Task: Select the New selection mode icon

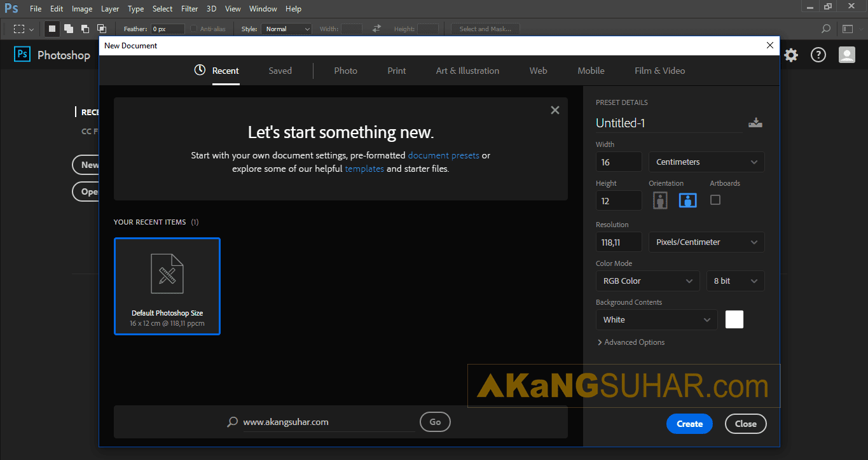Action: 52,29
